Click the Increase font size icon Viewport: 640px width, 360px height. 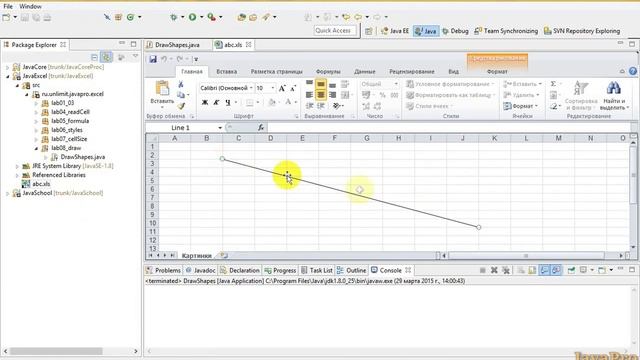click(x=282, y=89)
